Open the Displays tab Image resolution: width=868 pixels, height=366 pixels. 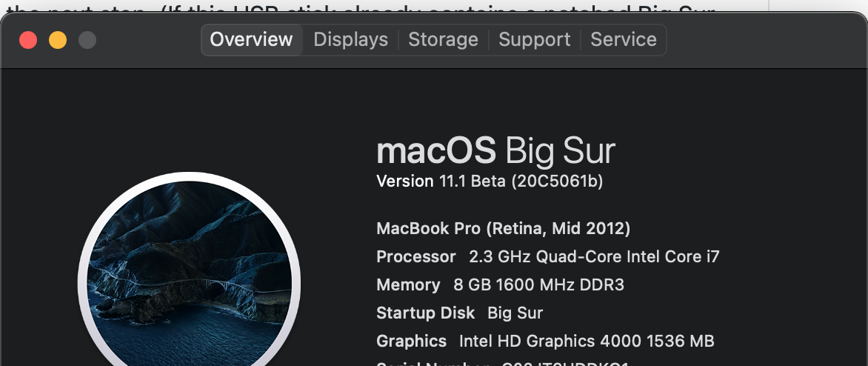(350, 40)
